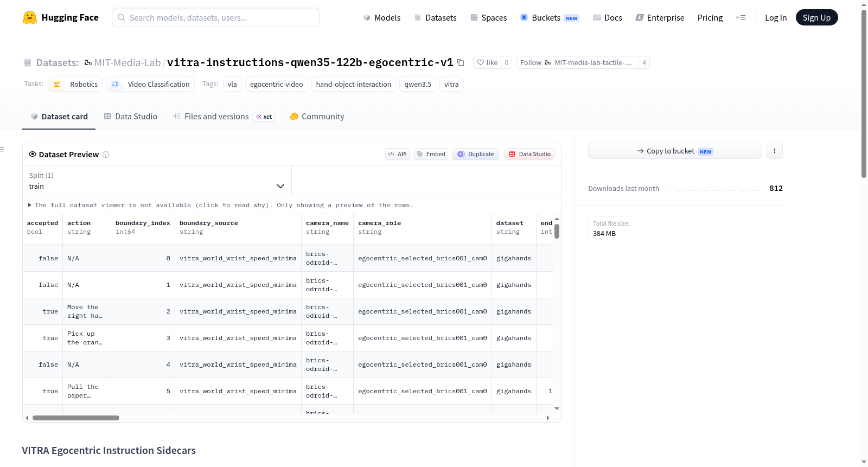Click the follower count 4
This screenshot has width=868, height=467.
click(644, 62)
